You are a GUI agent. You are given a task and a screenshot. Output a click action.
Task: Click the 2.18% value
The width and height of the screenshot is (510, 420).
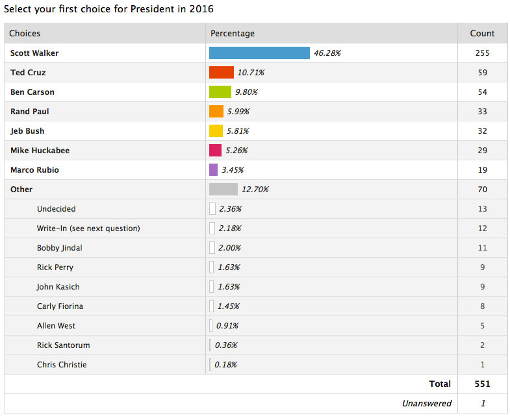(230, 229)
